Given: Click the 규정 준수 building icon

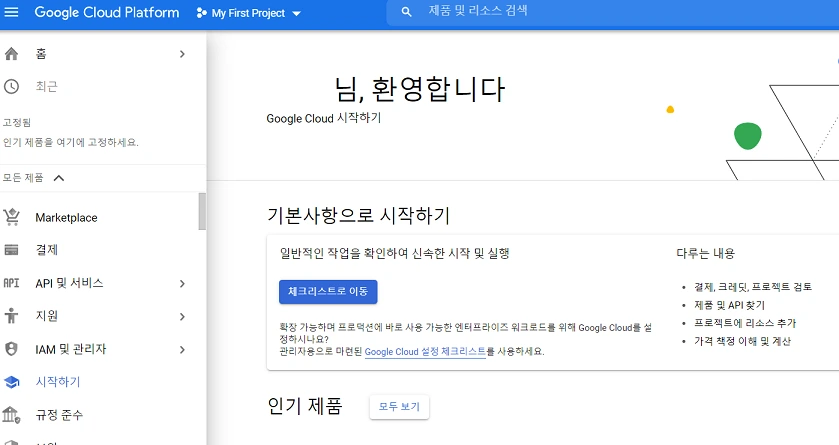Looking at the screenshot, I should pyautogui.click(x=11, y=415).
